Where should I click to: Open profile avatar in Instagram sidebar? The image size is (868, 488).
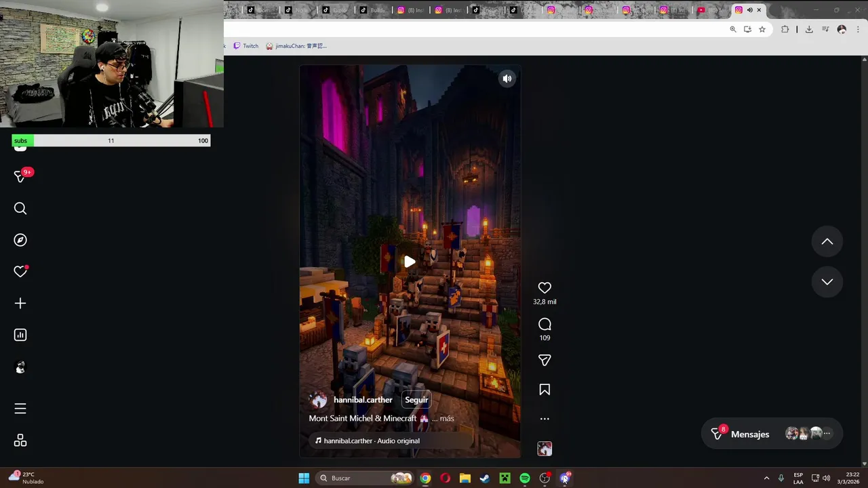(20, 367)
